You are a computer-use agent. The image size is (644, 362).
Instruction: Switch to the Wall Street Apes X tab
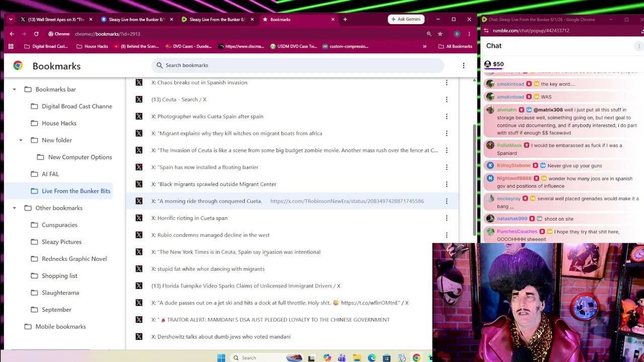[x=56, y=19]
